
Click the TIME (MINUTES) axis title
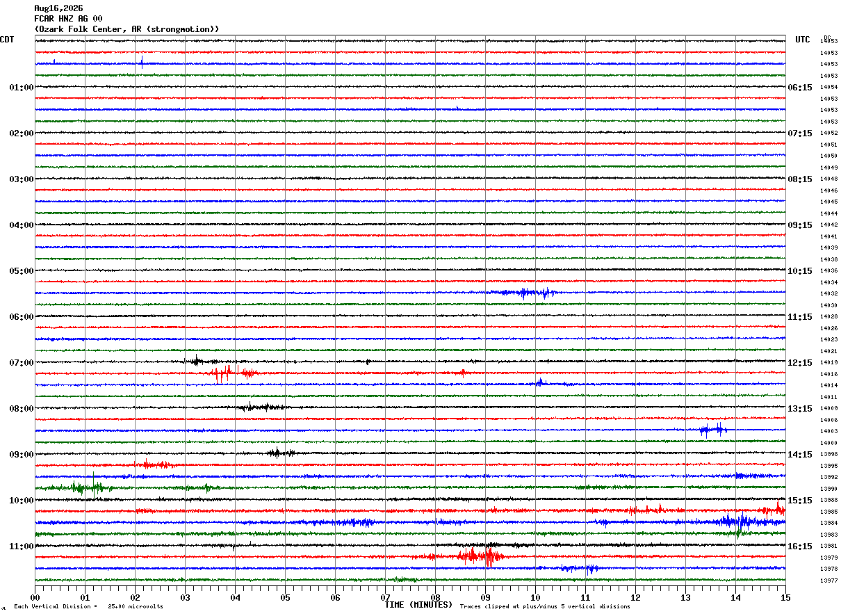click(418, 605)
